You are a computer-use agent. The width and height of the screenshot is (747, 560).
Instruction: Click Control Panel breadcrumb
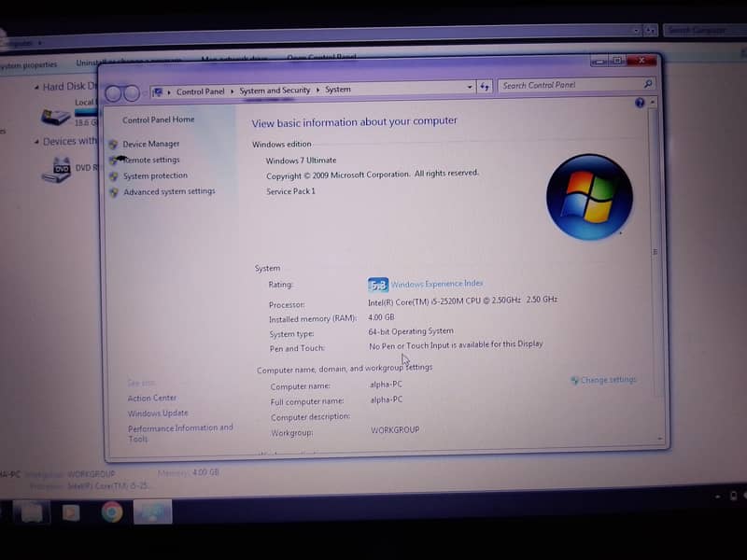(x=200, y=91)
